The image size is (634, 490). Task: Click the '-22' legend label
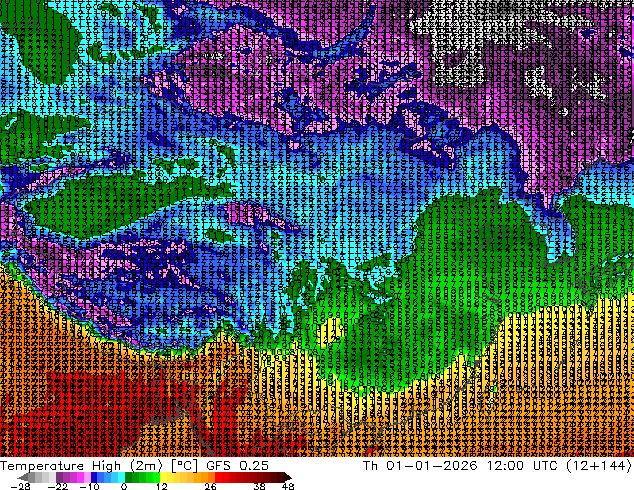tap(58, 486)
